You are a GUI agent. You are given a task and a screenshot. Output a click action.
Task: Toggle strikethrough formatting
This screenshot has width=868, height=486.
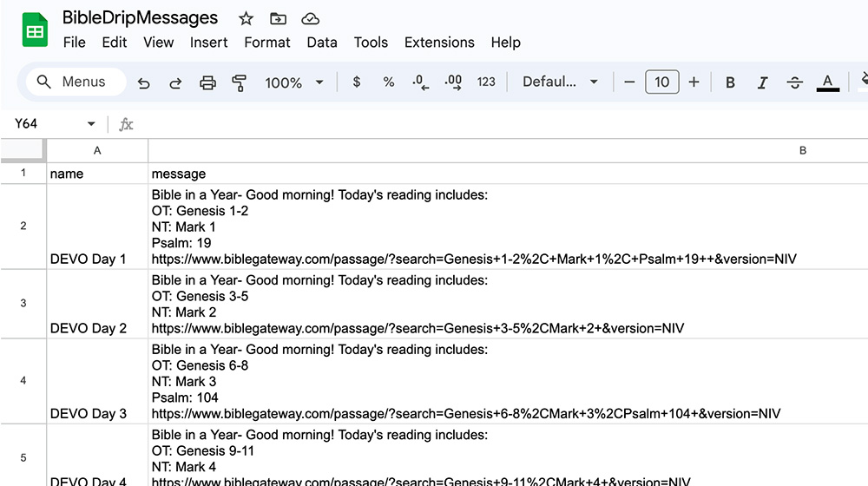794,82
